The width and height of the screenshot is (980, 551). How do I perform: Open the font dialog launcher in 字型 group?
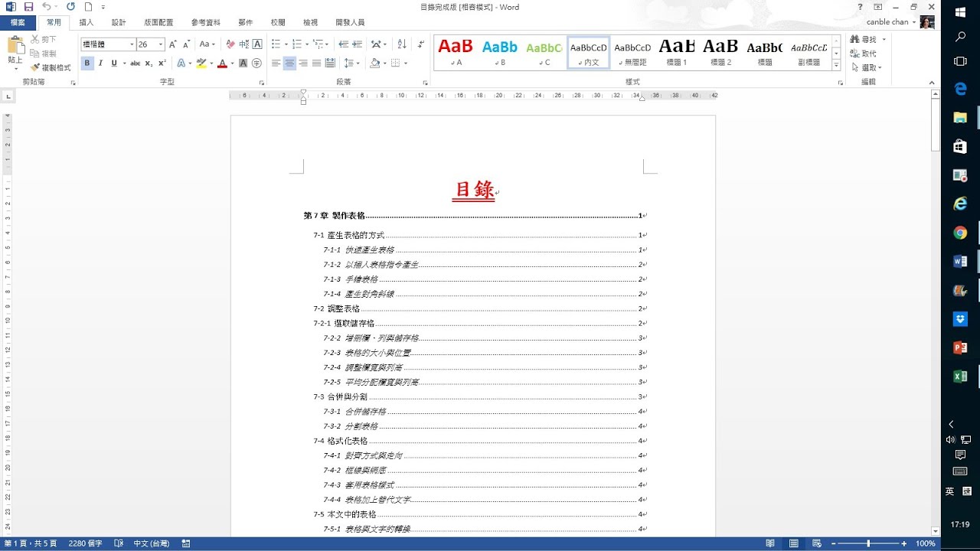[x=262, y=82]
